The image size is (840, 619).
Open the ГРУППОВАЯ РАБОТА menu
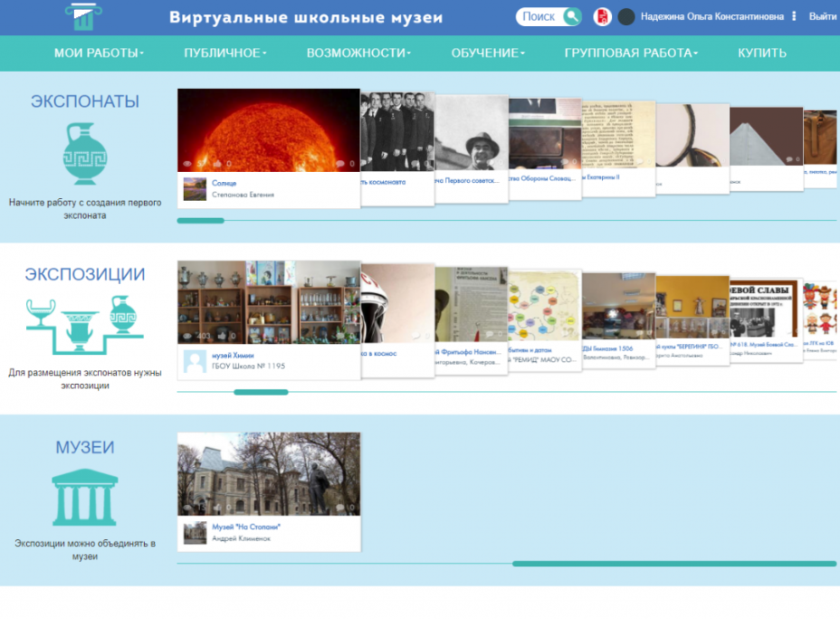pos(631,53)
